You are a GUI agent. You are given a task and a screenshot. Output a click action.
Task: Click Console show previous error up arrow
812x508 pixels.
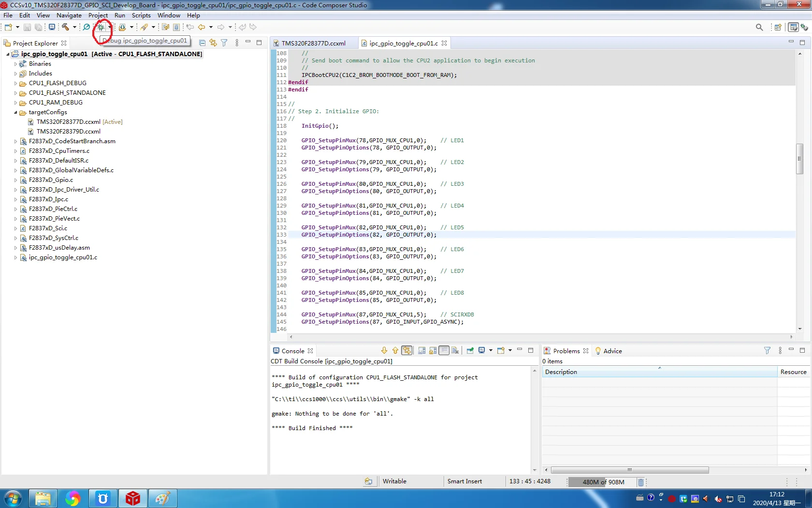pos(395,350)
